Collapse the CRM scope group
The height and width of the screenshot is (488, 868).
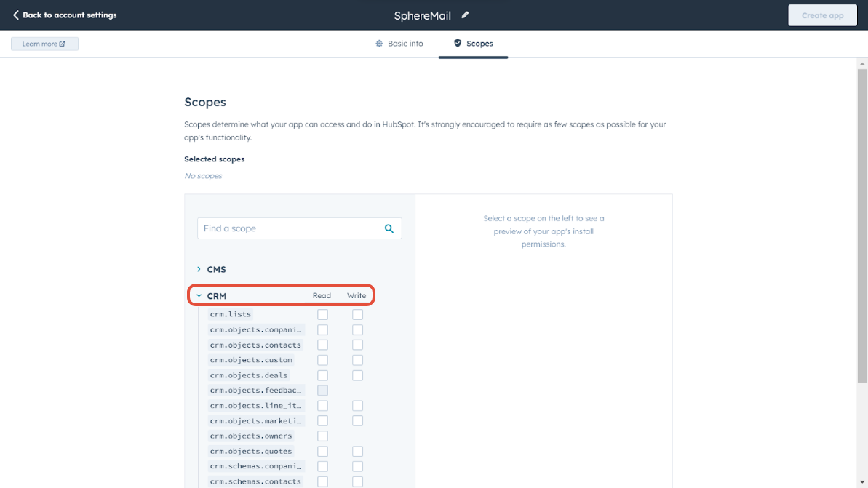point(211,296)
